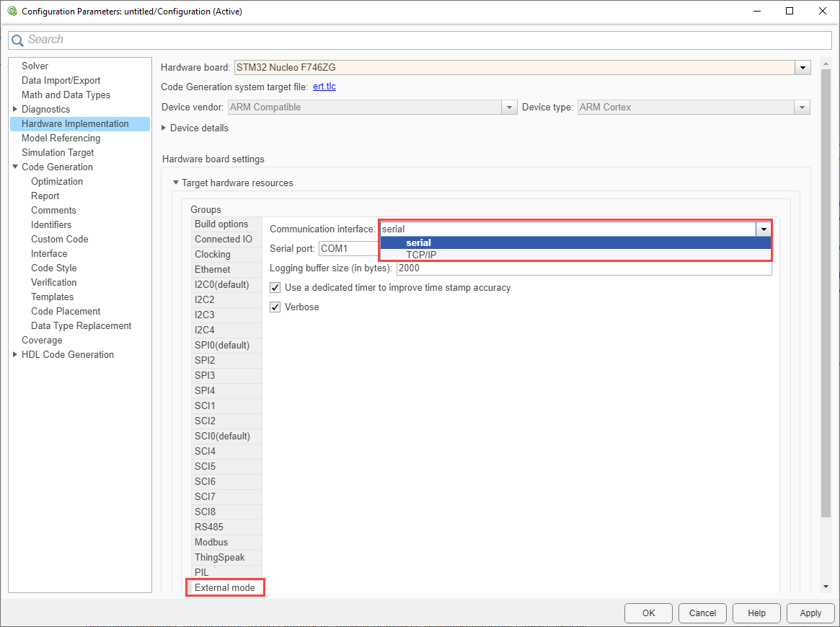
Task: Select Templates tree item
Action: click(52, 297)
